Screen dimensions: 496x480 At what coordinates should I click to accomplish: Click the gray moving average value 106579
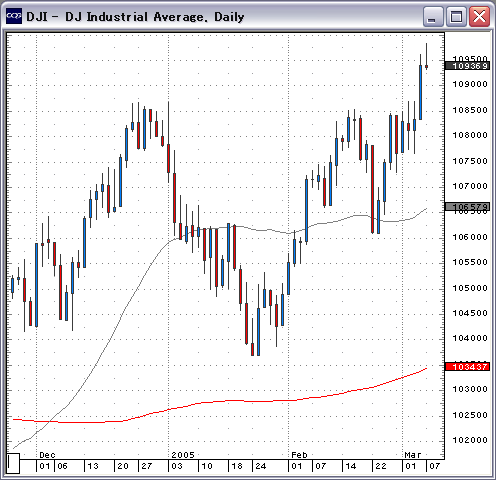coord(468,207)
